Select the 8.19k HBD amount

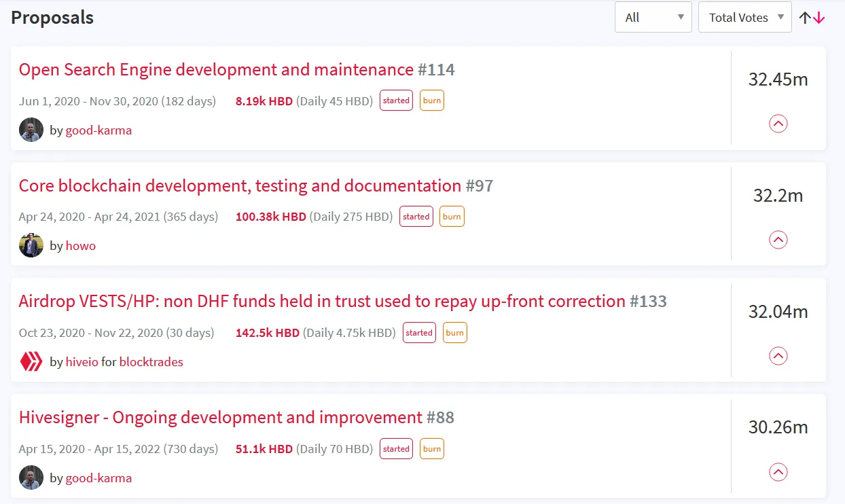264,101
